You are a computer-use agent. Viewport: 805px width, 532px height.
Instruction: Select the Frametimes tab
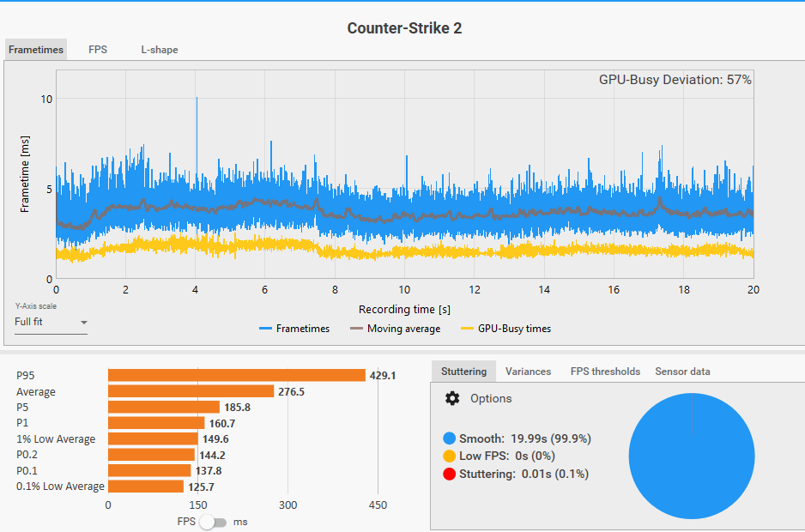pos(36,50)
